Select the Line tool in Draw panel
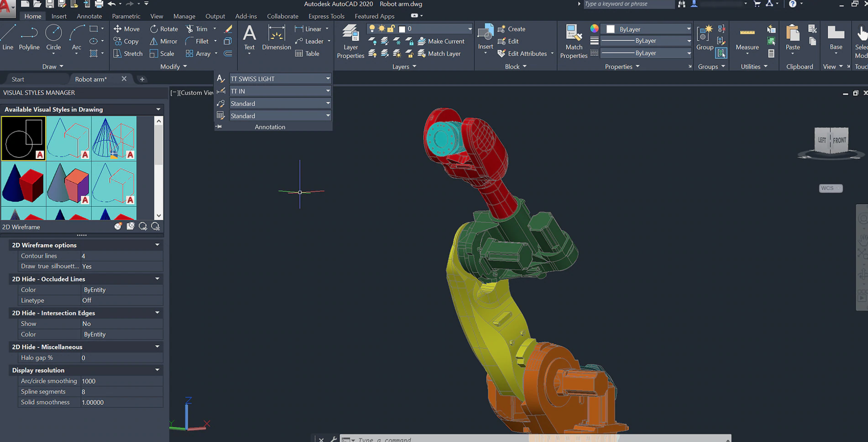Image resolution: width=868 pixels, height=442 pixels. point(8,36)
